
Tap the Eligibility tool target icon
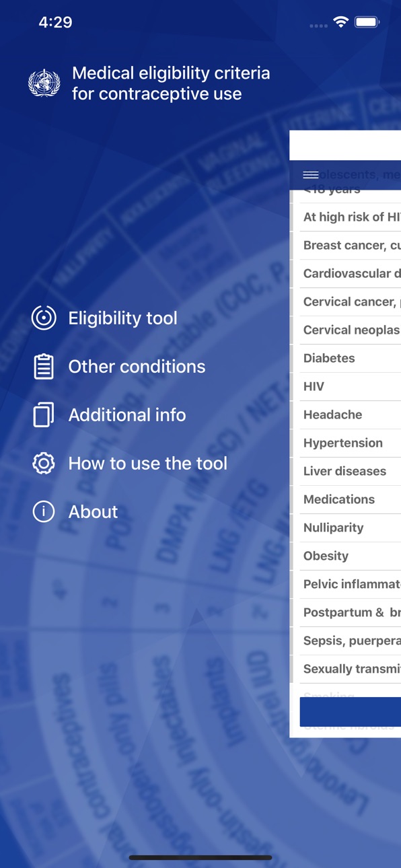point(44,318)
